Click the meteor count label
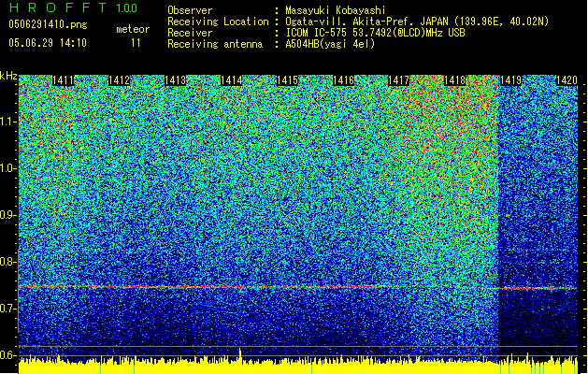Viewport: 588px width, 374px height. [x=133, y=29]
